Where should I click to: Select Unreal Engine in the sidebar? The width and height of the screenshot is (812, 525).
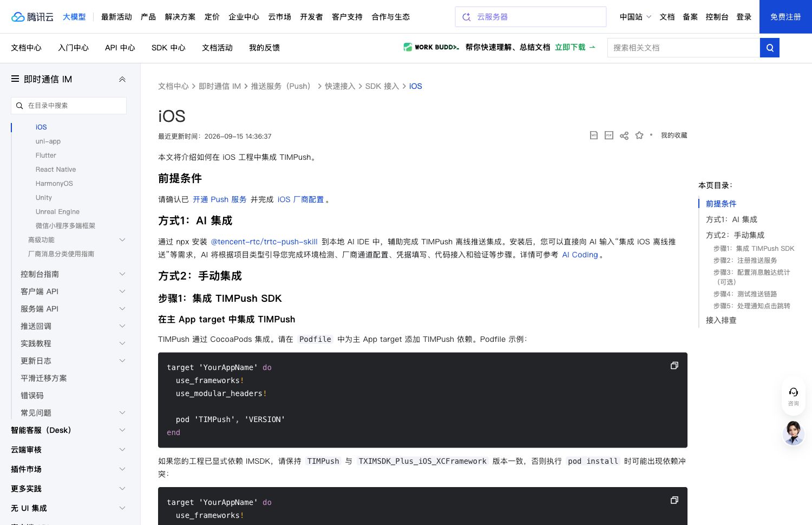[x=57, y=212]
